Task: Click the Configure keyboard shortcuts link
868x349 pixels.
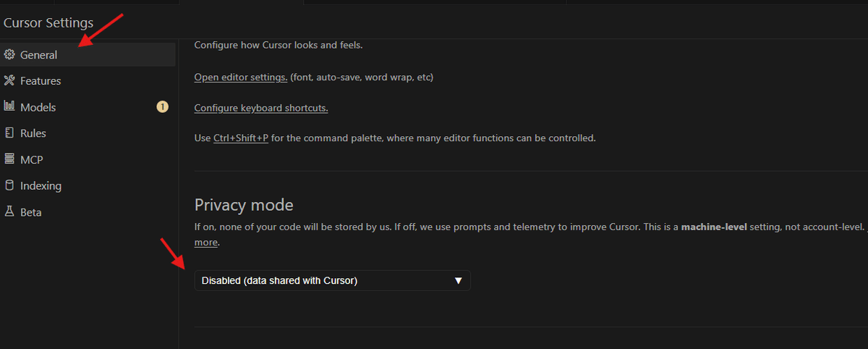Action: coord(261,108)
